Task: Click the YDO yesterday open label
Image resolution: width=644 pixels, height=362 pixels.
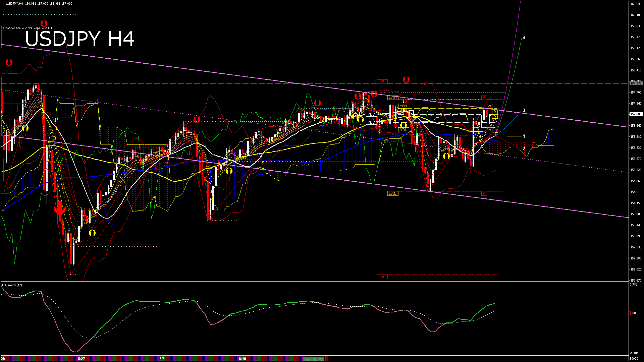Action: [x=371, y=122]
